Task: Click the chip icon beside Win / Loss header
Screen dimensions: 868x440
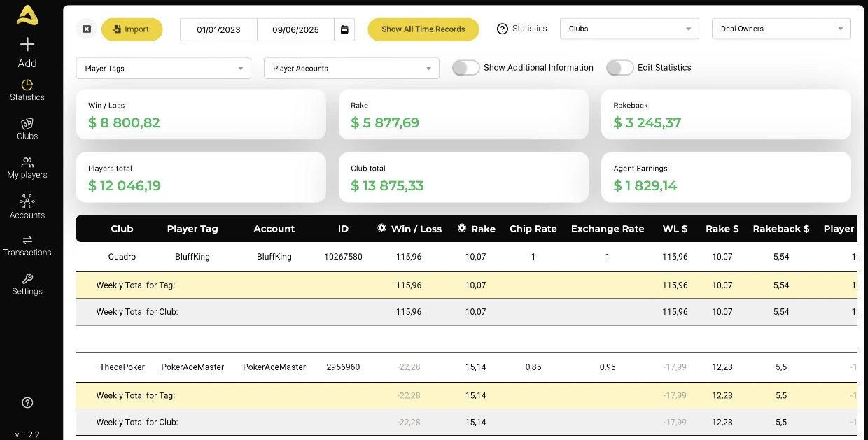Action: pos(381,228)
